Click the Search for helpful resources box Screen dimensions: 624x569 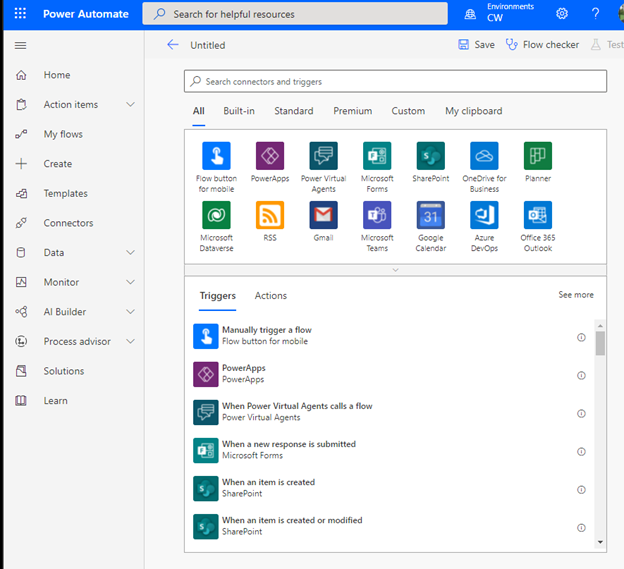point(295,14)
